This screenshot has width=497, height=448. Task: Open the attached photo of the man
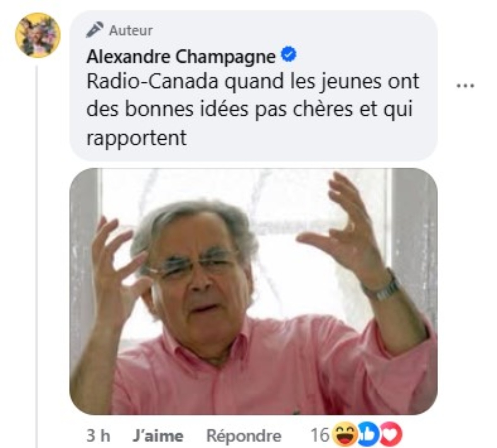tap(253, 291)
